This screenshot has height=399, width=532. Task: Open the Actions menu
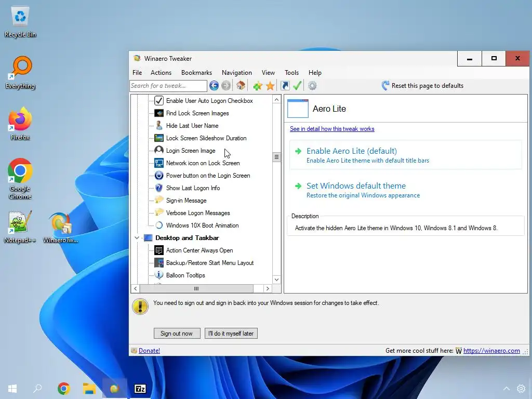(161, 73)
